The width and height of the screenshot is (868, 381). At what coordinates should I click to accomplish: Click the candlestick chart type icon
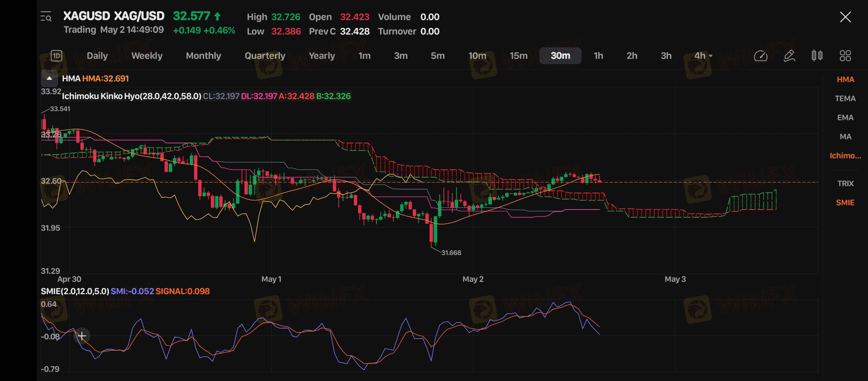(x=817, y=56)
